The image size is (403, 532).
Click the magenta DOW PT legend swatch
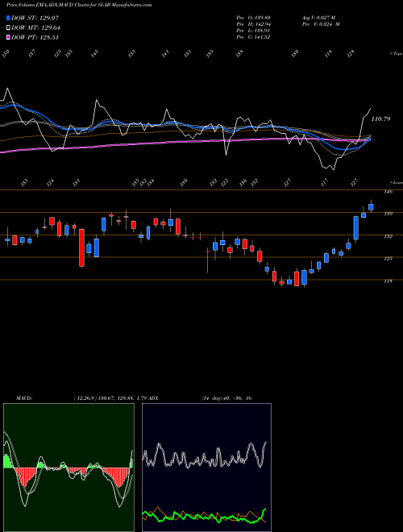coord(8,37)
